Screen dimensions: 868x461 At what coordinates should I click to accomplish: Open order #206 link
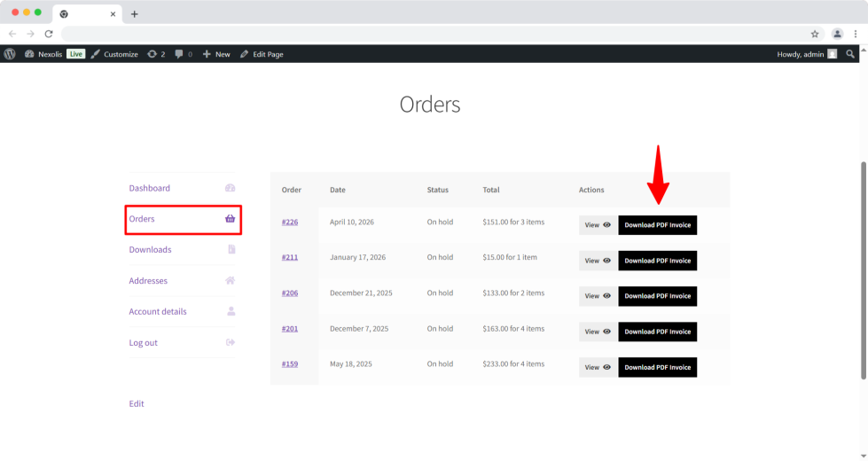click(x=290, y=293)
